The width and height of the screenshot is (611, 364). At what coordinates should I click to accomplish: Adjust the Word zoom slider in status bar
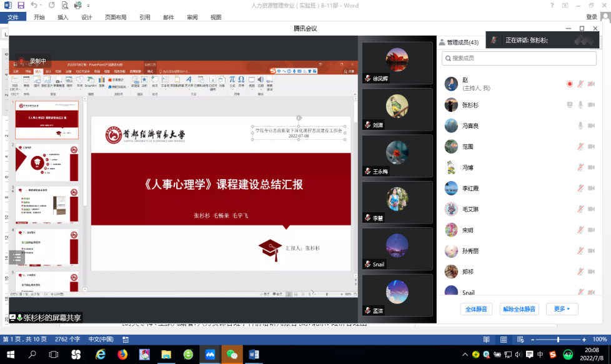click(x=557, y=339)
